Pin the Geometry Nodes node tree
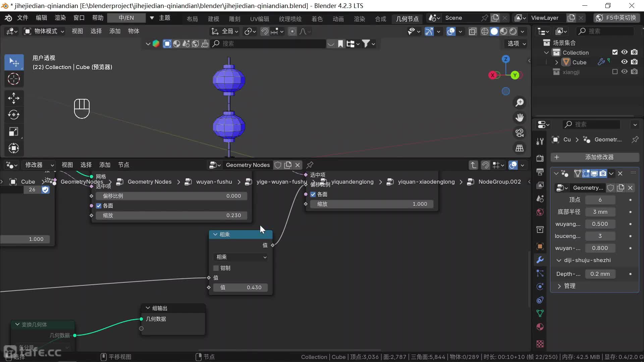This screenshot has height=362, width=644. point(310,165)
